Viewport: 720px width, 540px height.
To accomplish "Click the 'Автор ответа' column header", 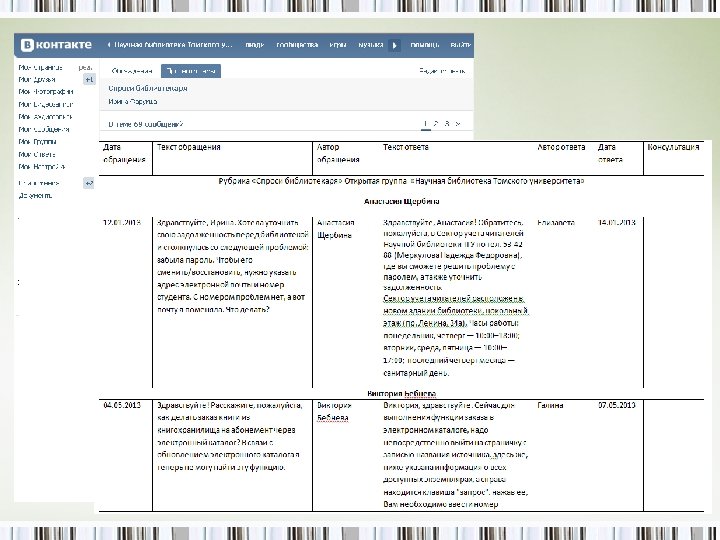I will coord(561,147).
